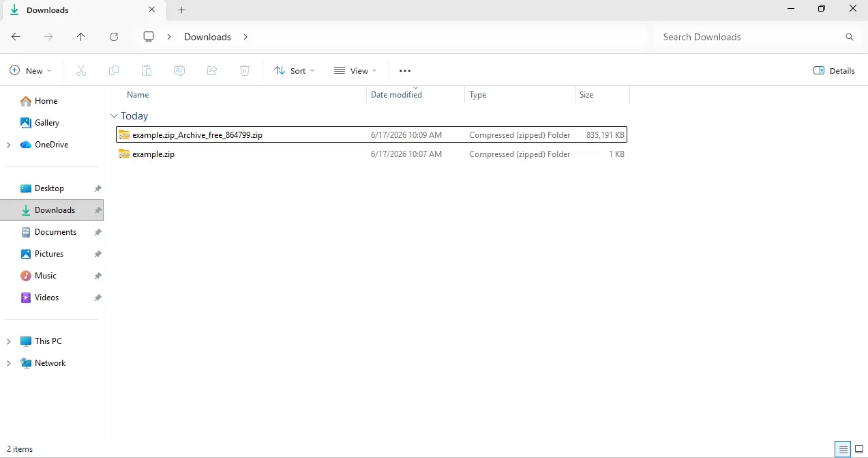Open the View layout dropdown

pos(355,70)
